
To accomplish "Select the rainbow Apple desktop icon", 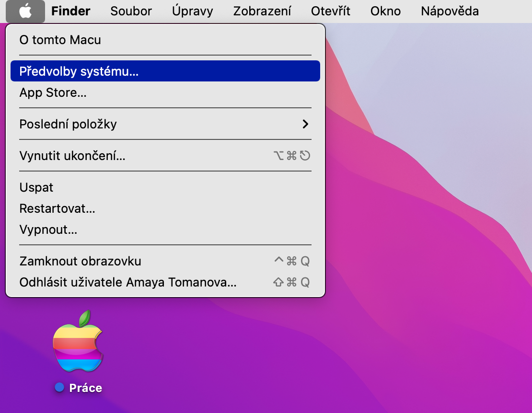I will (x=78, y=341).
